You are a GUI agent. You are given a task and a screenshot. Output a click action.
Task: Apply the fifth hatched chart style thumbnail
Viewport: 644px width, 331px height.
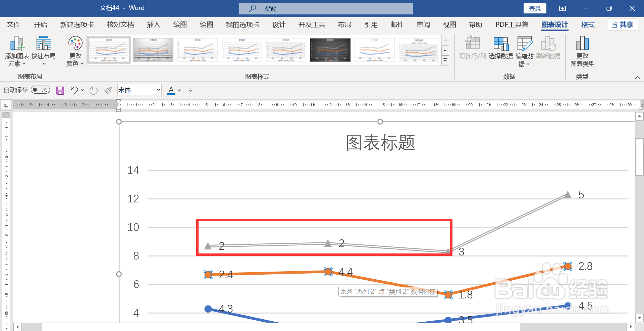286,50
